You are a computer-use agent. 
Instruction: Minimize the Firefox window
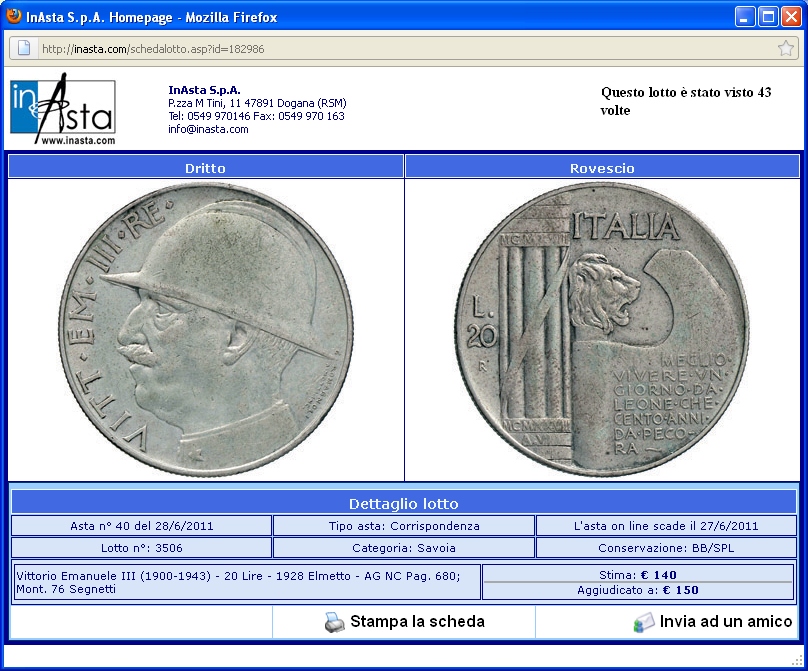pyautogui.click(x=746, y=17)
